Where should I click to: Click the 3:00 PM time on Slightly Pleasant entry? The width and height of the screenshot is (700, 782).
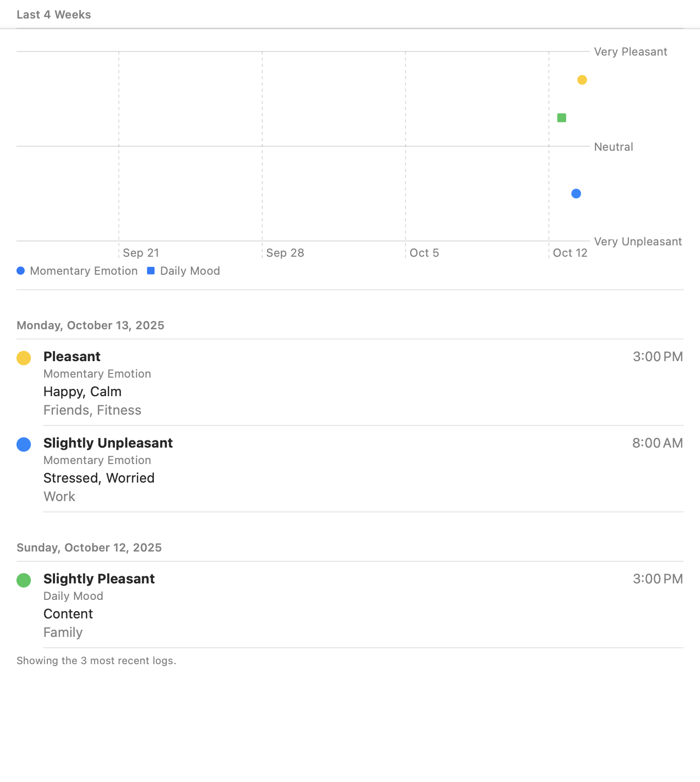click(x=658, y=579)
